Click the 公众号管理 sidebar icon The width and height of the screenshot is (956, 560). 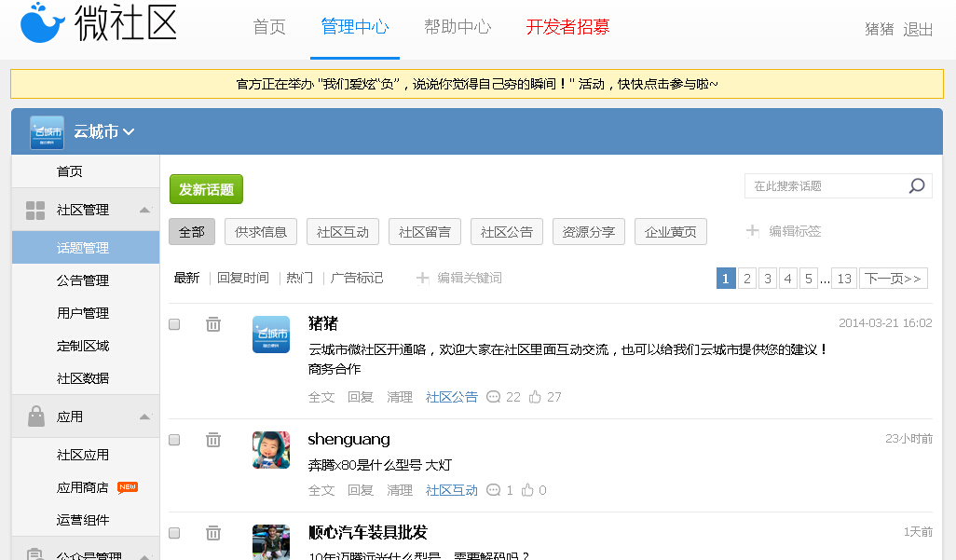(x=35, y=553)
